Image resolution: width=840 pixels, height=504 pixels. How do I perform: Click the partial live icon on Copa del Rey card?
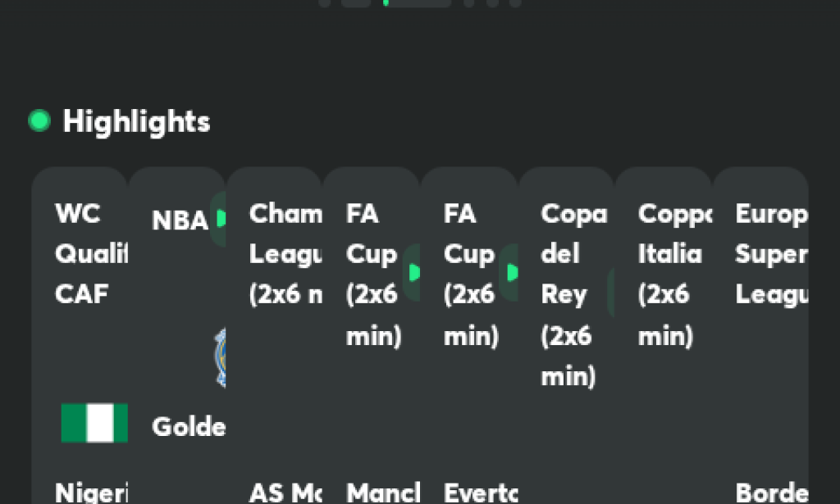point(610,293)
